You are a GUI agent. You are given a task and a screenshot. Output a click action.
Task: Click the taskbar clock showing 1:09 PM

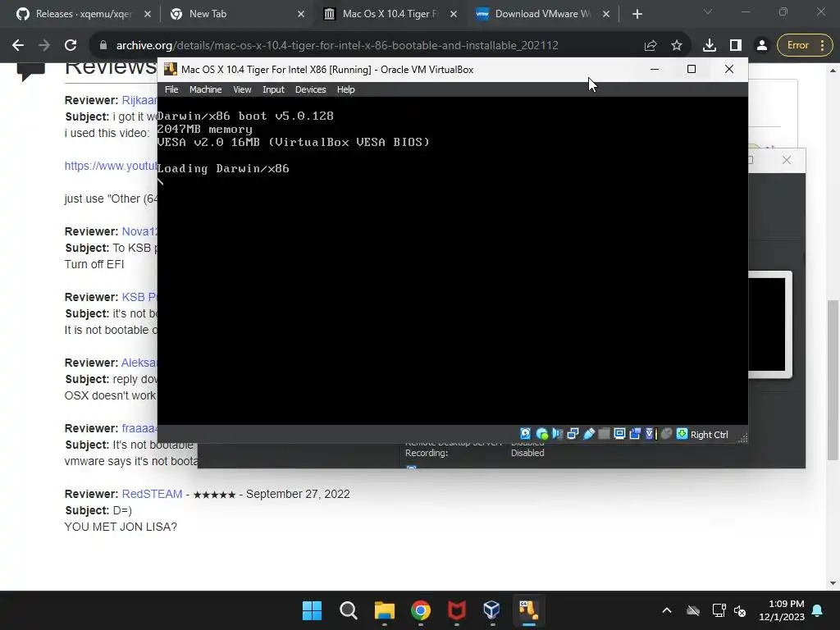pos(782,610)
